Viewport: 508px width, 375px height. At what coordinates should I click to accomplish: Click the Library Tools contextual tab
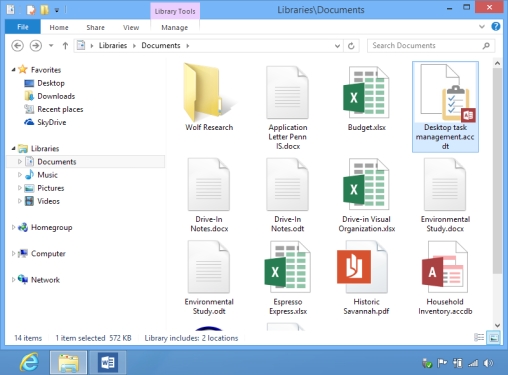pyautogui.click(x=175, y=11)
